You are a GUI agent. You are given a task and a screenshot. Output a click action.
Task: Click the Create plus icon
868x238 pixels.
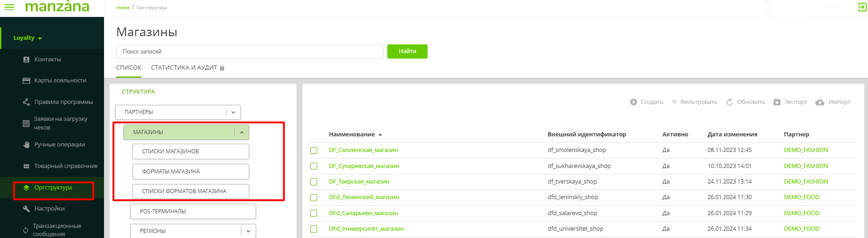pos(633,102)
